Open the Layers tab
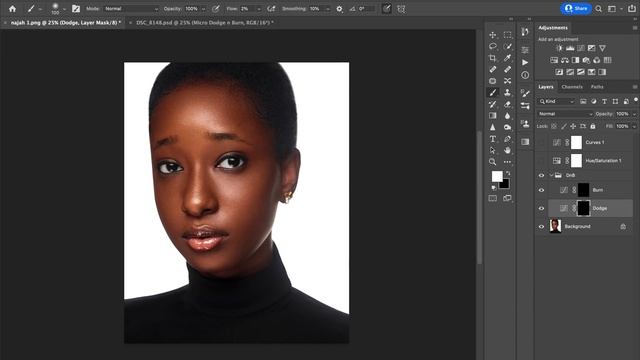640x360 pixels. coord(546,87)
